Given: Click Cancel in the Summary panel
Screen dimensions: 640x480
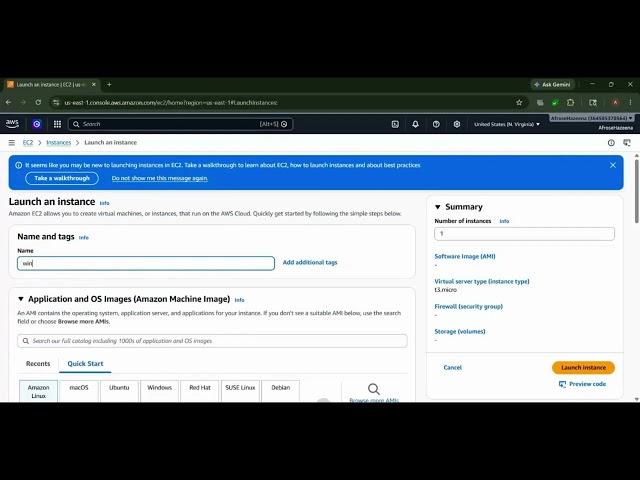Looking at the screenshot, I should point(453,367).
